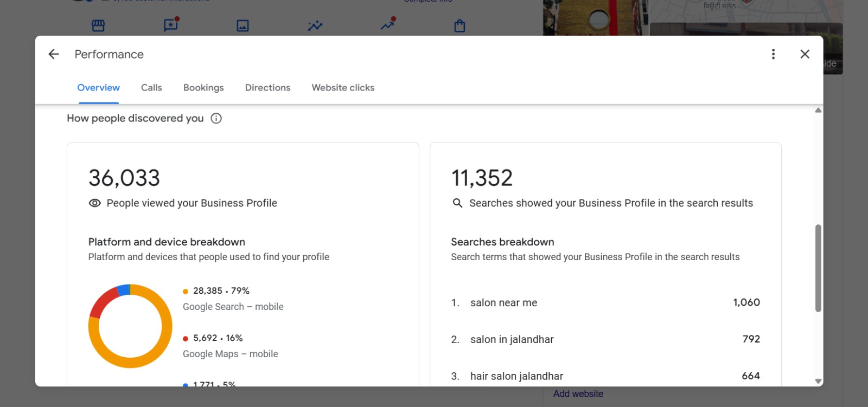Click the 664 count for hair salon jalandhar

751,376
